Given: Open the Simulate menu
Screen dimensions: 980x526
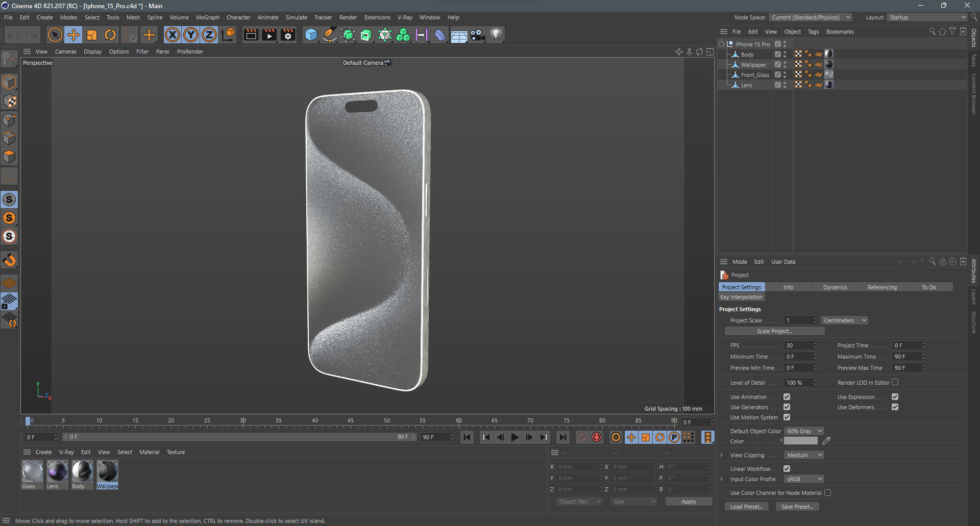Looking at the screenshot, I should [296, 17].
